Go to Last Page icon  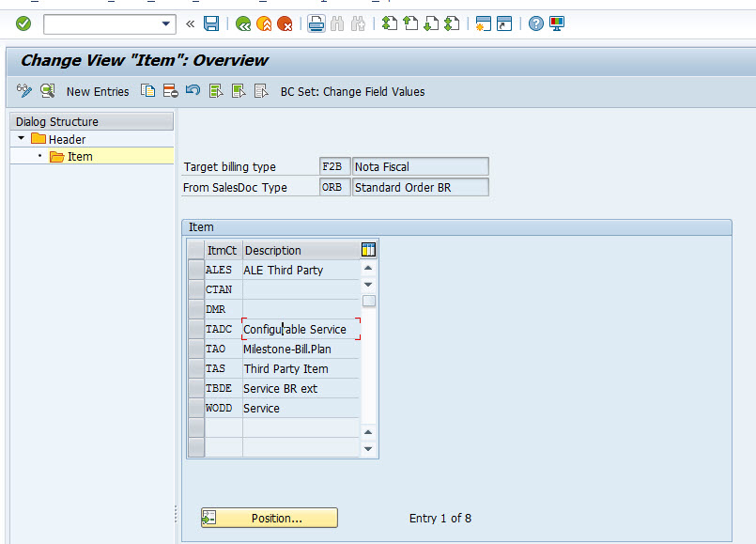[x=452, y=23]
